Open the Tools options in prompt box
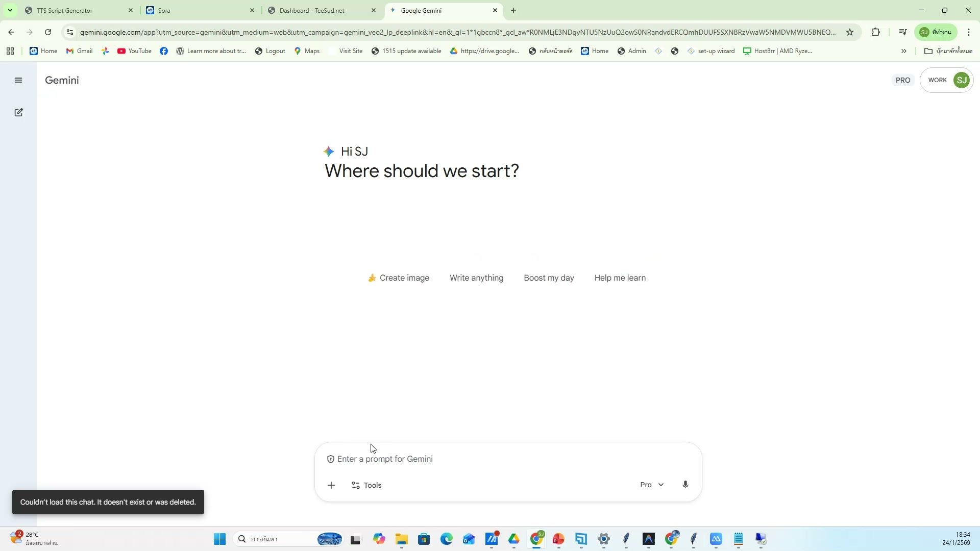This screenshot has height=551, width=980. [x=366, y=485]
